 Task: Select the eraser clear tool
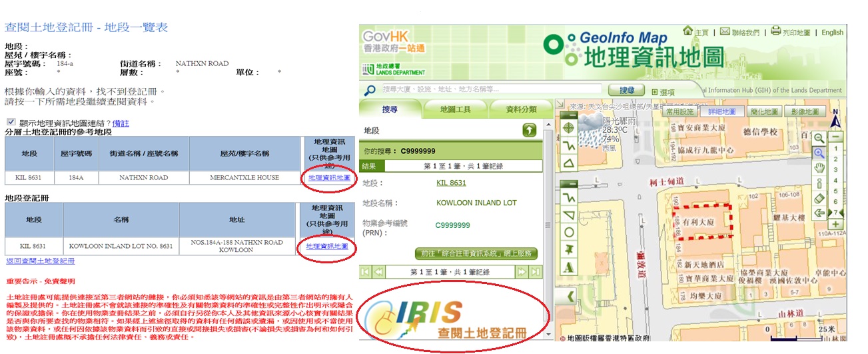tap(819, 198)
